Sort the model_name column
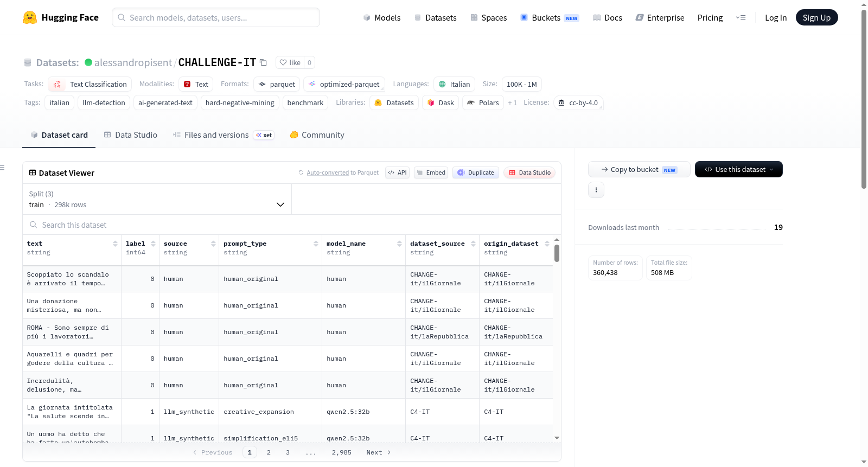 point(400,244)
